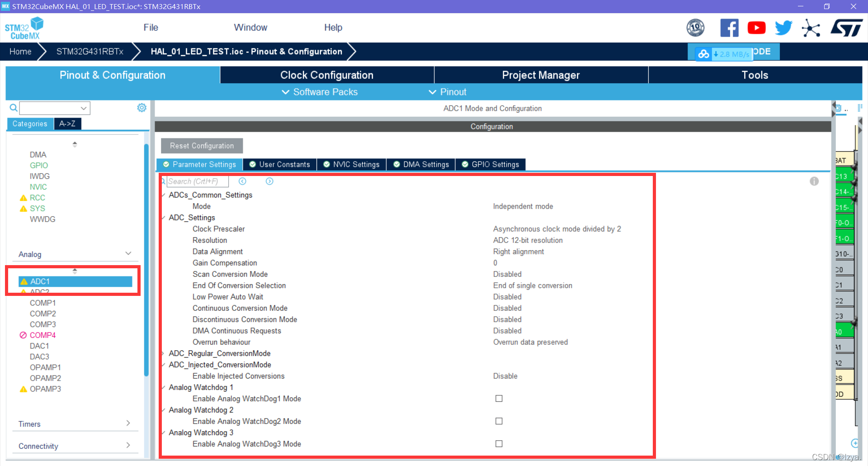Open the DMA Settings tab

click(x=421, y=165)
